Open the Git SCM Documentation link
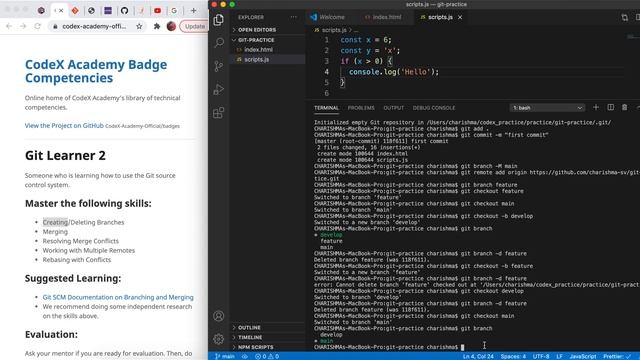This screenshot has height=360, width=640. [118, 297]
